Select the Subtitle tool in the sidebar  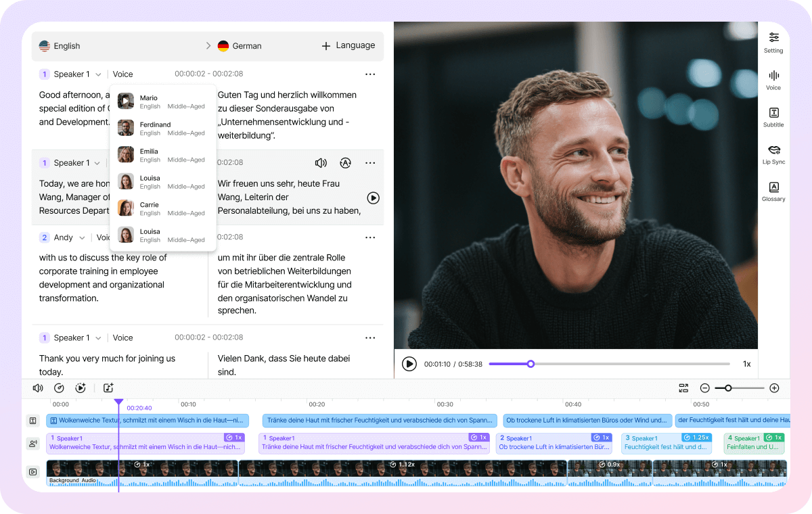[773, 116]
